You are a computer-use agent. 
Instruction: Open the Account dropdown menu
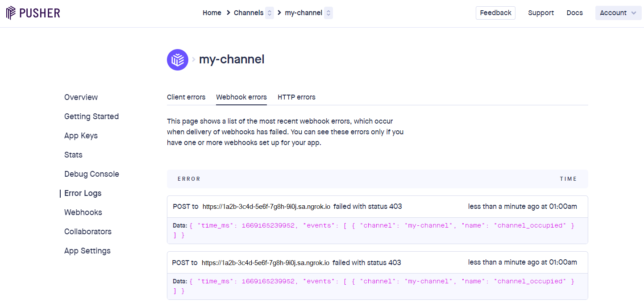pos(618,13)
